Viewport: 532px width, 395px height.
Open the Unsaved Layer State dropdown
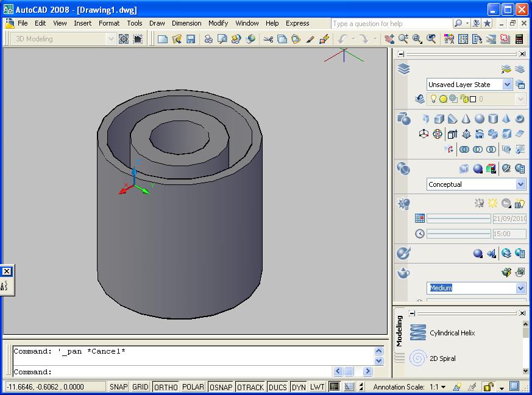coord(507,85)
